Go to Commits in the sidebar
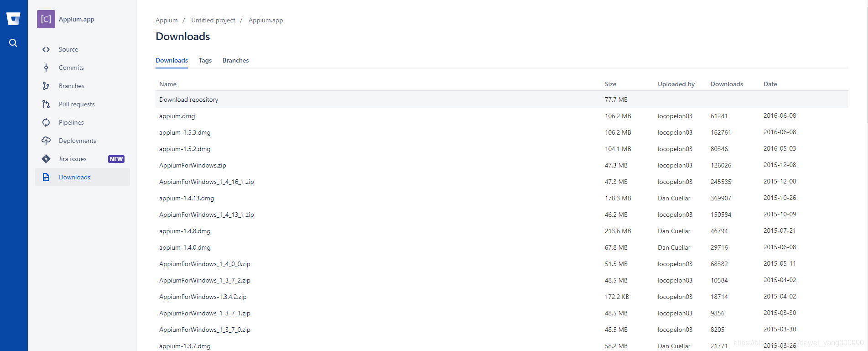868x351 pixels. point(71,68)
